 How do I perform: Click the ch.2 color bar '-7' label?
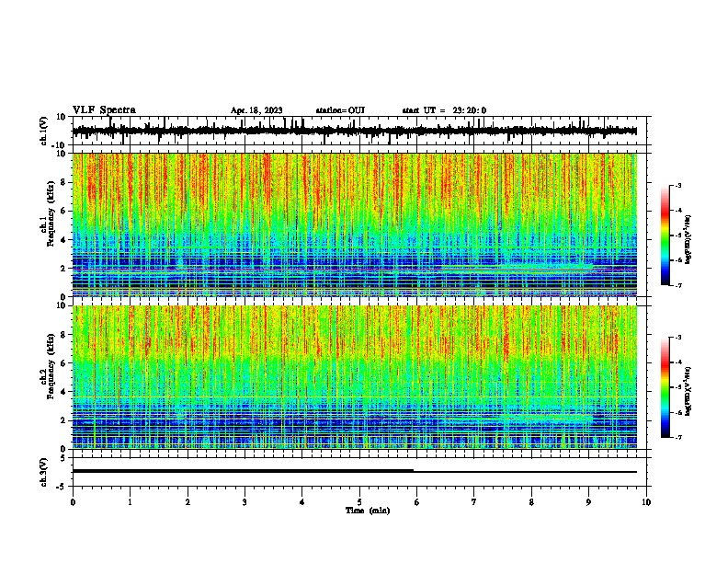tap(677, 437)
